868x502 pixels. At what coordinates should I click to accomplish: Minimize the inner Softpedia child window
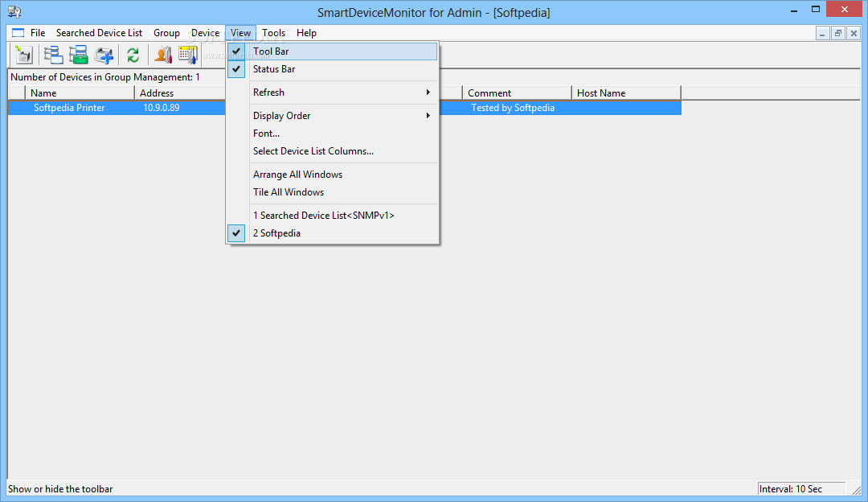point(823,34)
